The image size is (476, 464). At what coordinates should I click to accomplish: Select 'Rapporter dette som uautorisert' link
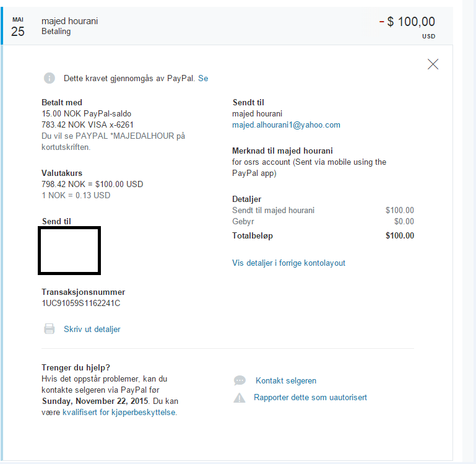click(x=310, y=398)
